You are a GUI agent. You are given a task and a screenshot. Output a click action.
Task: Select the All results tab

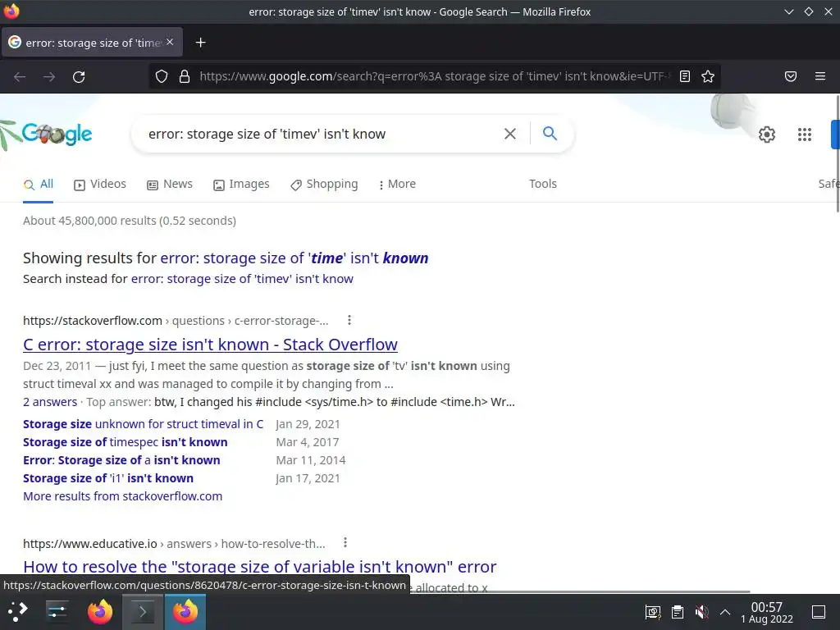coord(38,185)
